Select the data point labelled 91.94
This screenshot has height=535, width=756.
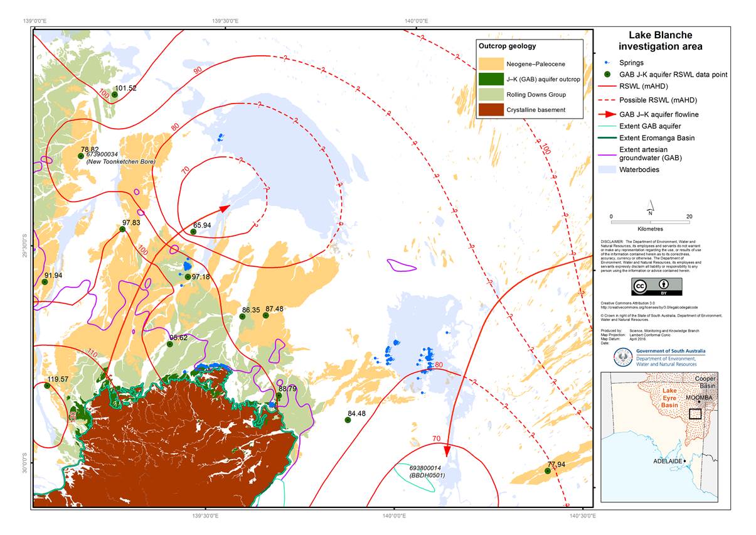click(x=45, y=282)
